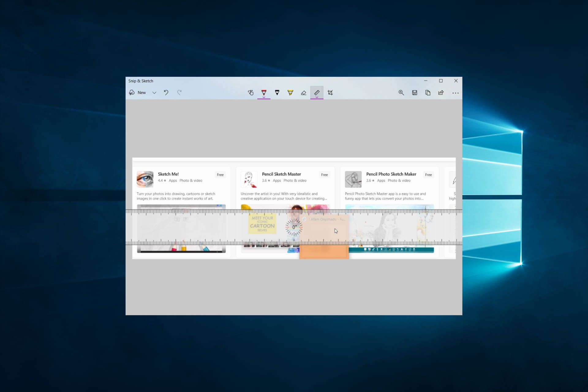Viewport: 588px width, 392px height.
Task: Maximize the Snip & Sketch window
Action: coord(441,81)
